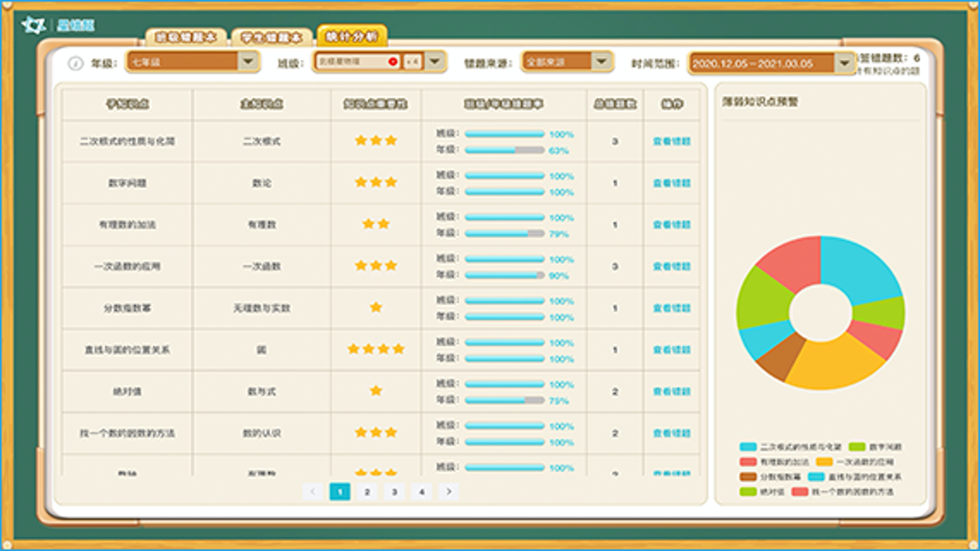Toggle the brown 分数指数幂 legend item
The width and height of the screenshot is (980, 551).
click(x=770, y=477)
